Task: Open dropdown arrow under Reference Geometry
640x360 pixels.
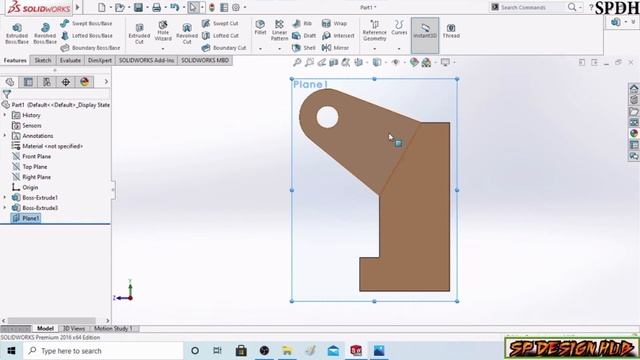Action: 374,49
